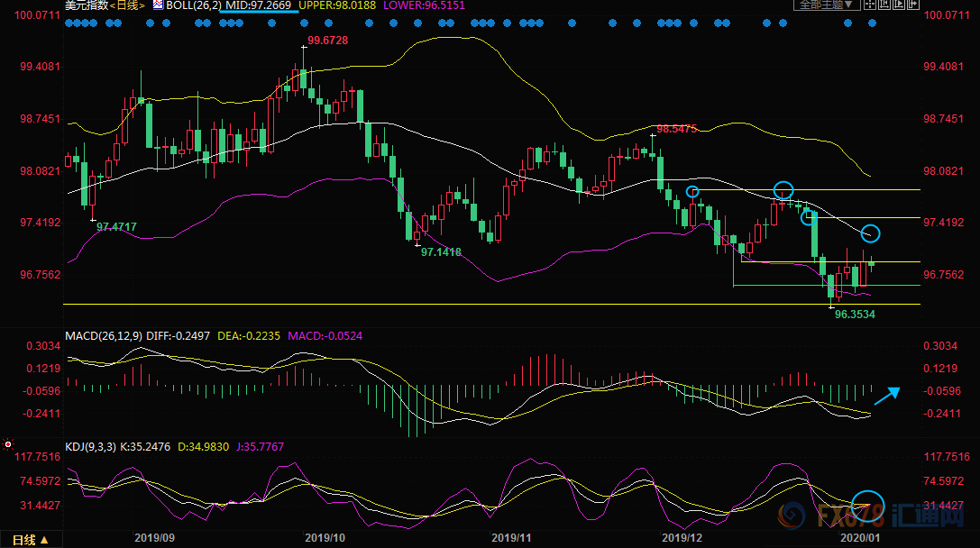Click the 98.5475 peak price label
The height and width of the screenshot is (548, 980).
tap(676, 129)
